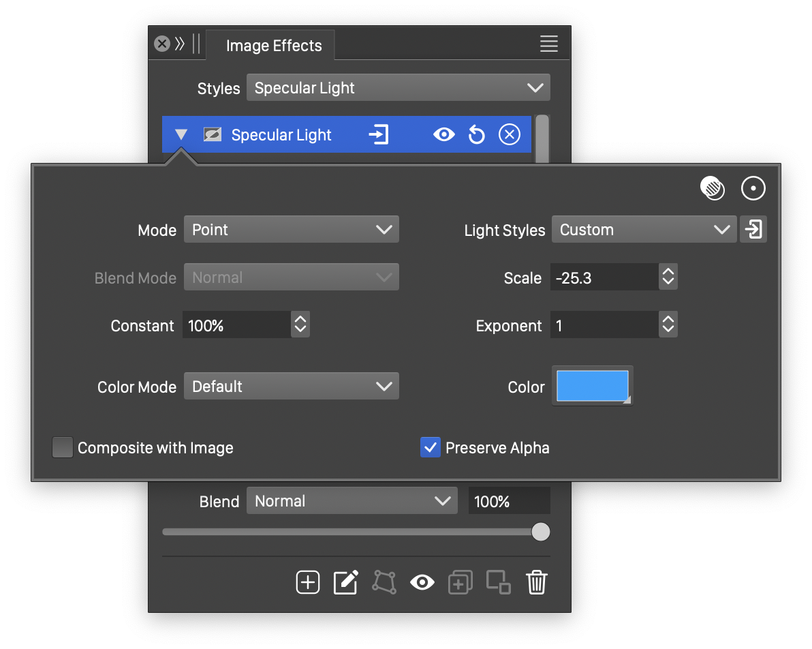Viewport: 812px width, 649px height.
Task: Collapse the Specular Light disclosure triangle
Action: point(181,135)
